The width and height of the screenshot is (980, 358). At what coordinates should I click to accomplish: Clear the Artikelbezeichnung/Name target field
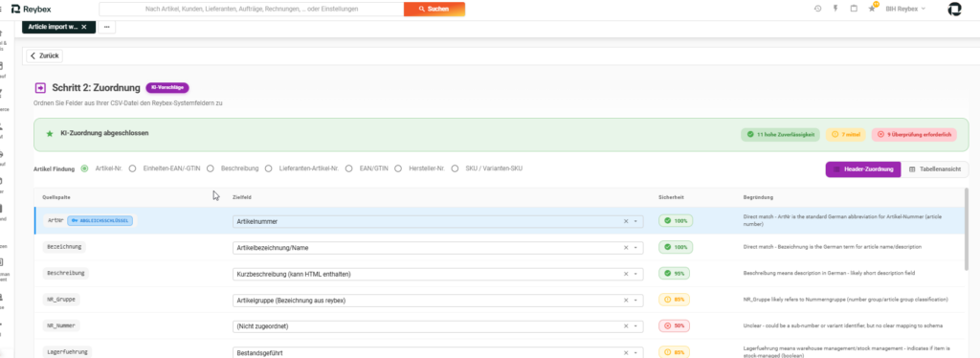tap(626, 248)
